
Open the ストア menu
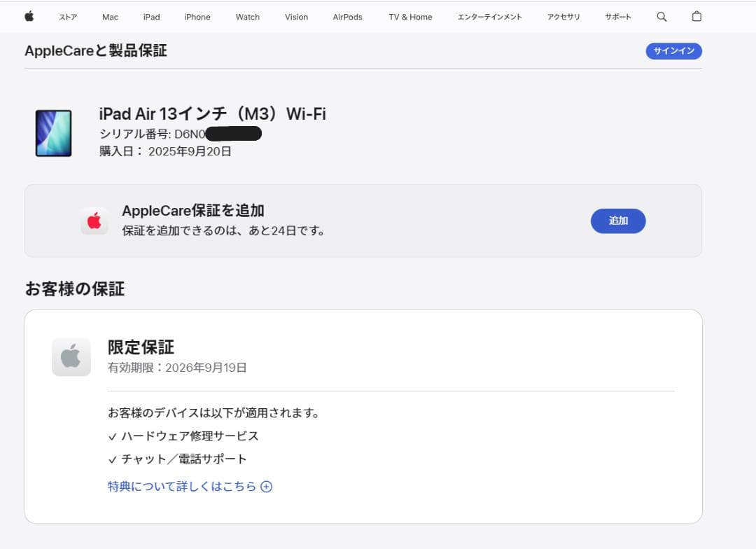(68, 17)
